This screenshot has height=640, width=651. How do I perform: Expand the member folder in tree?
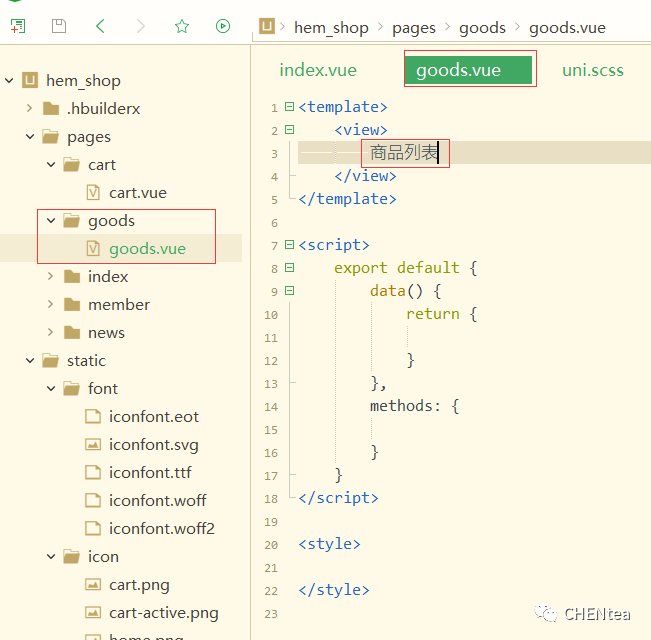point(50,305)
